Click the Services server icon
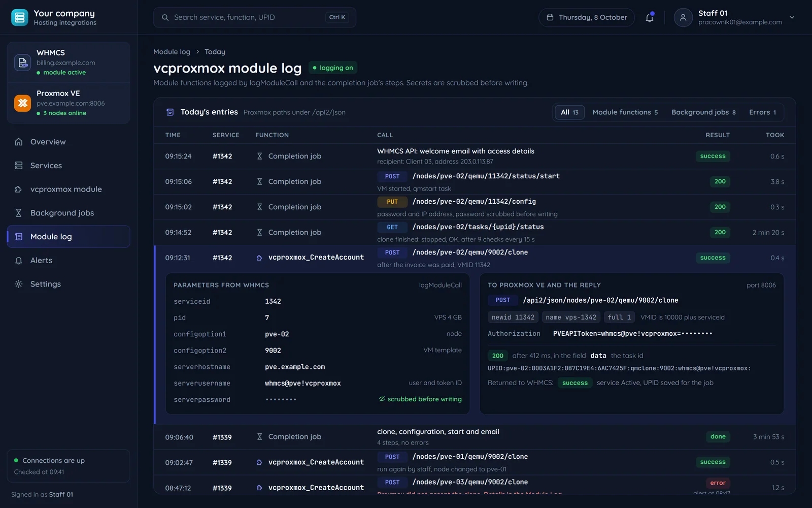Image resolution: width=812 pixels, height=508 pixels. tap(19, 166)
